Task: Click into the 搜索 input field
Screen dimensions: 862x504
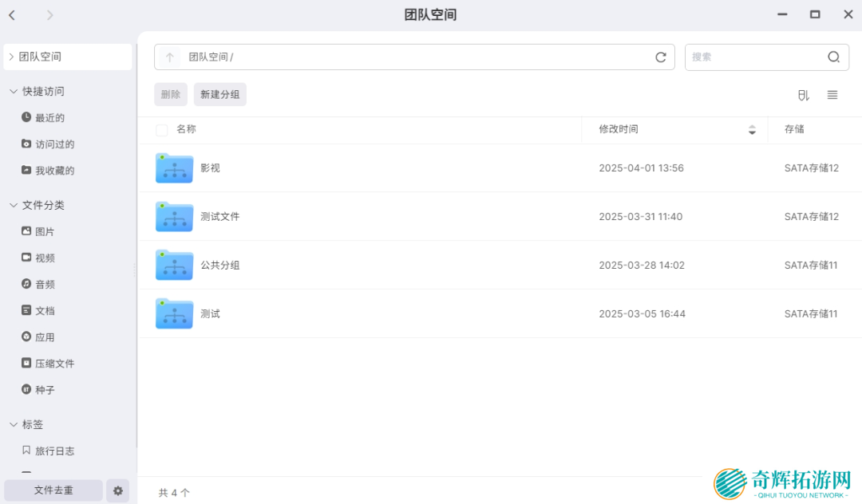Action: tap(754, 57)
